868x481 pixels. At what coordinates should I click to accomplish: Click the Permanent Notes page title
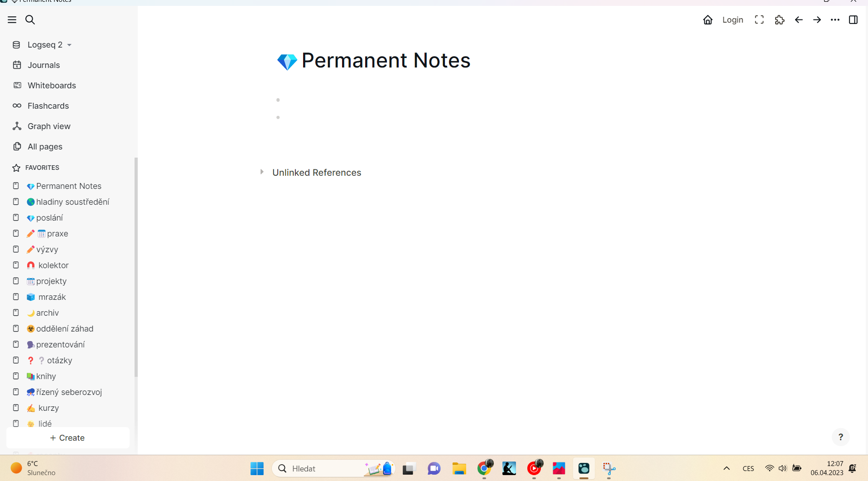tap(386, 60)
